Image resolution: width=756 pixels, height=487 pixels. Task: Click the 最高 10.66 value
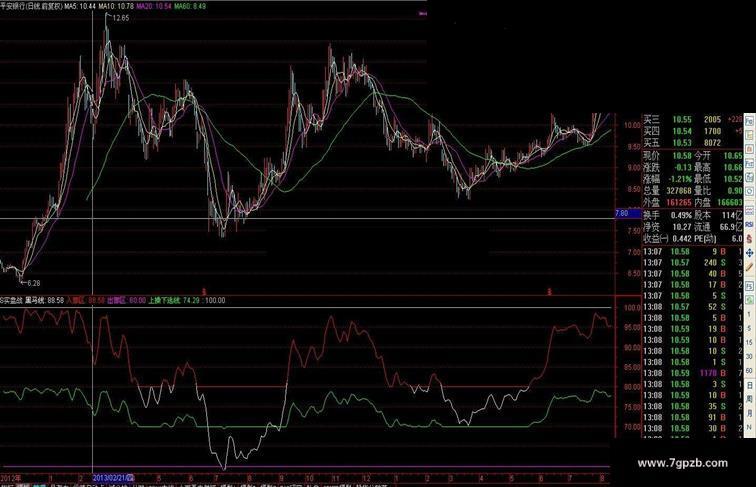pyautogui.click(x=733, y=167)
